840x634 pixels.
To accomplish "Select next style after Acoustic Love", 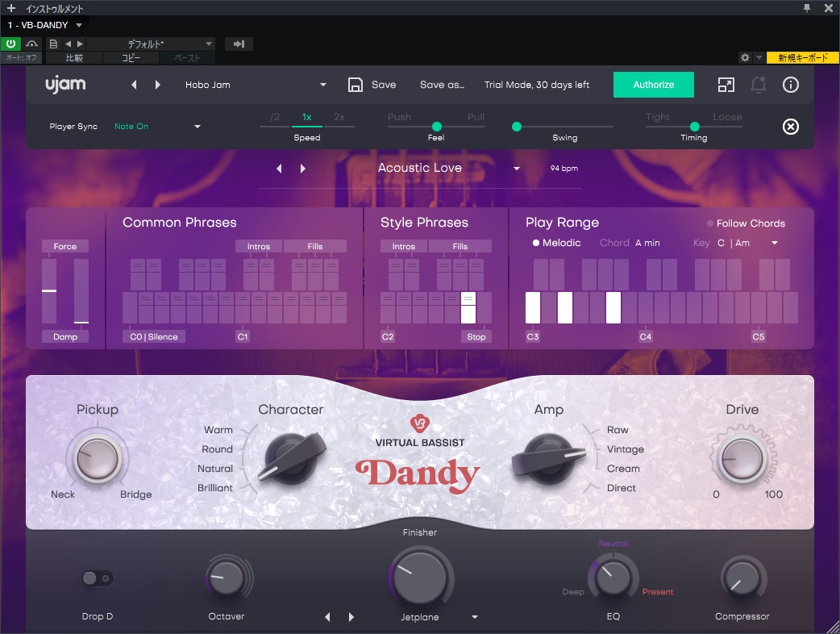I will tap(302, 169).
